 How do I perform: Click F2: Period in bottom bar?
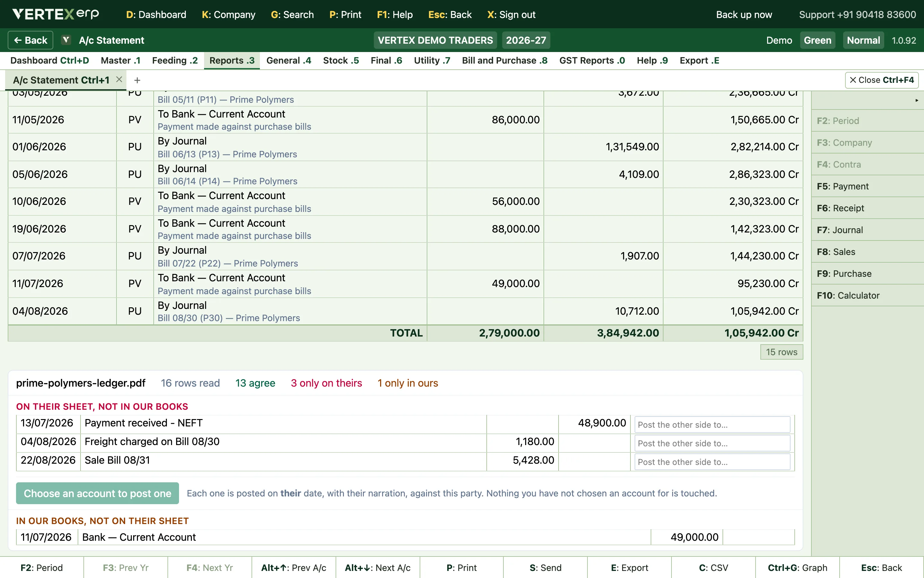(42, 568)
